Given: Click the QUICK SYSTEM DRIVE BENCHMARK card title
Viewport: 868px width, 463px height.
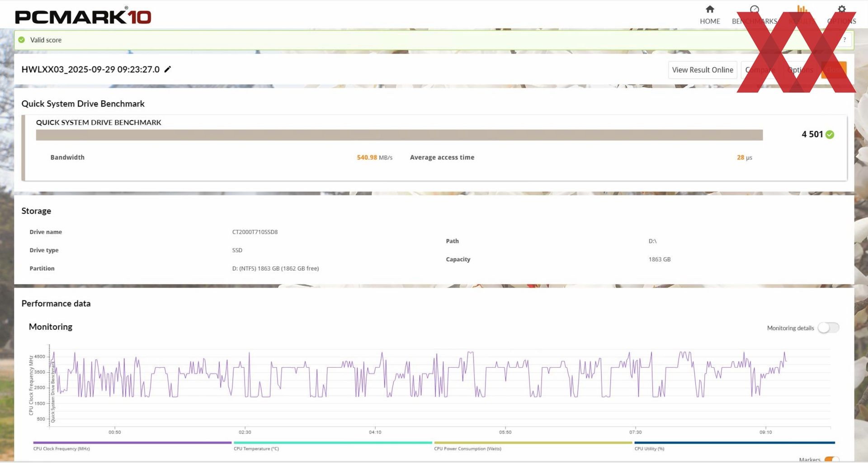Looking at the screenshot, I should click(99, 122).
